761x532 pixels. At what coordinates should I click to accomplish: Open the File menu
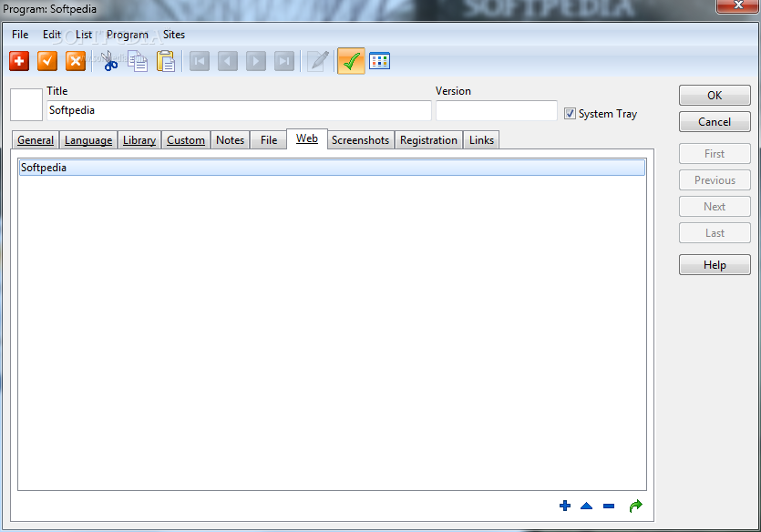pos(20,35)
